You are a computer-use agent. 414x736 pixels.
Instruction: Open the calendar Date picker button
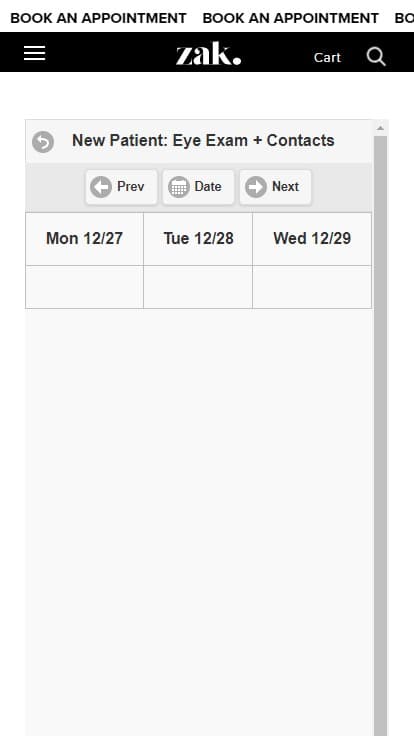198,187
